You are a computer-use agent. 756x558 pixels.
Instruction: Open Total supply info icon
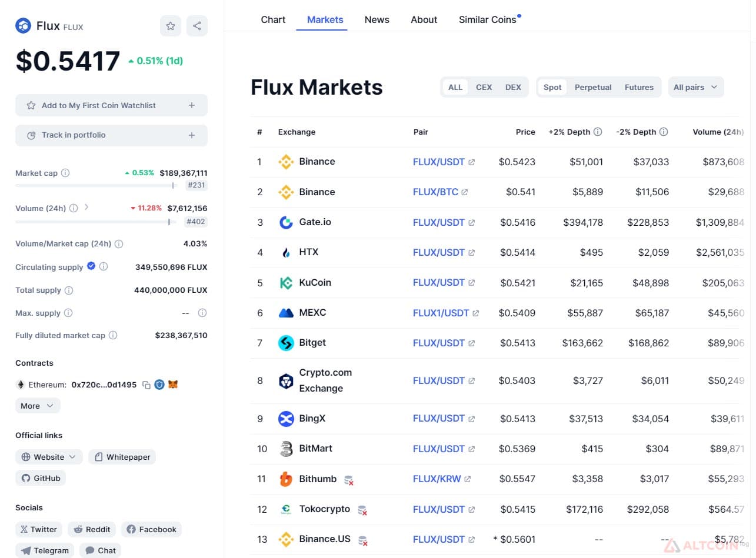click(69, 290)
